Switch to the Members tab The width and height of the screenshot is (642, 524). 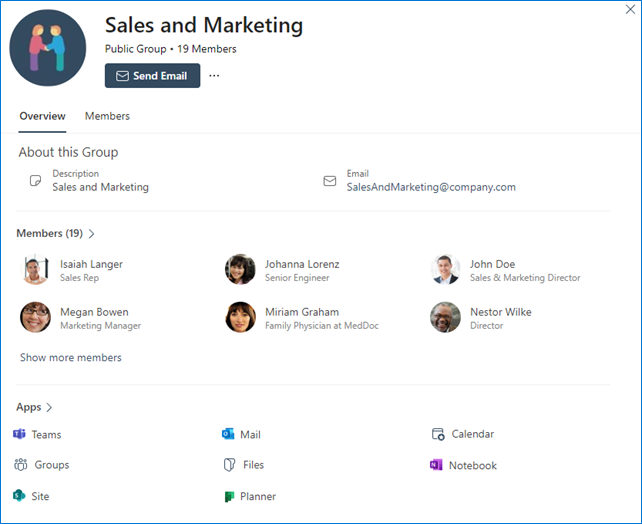107,116
